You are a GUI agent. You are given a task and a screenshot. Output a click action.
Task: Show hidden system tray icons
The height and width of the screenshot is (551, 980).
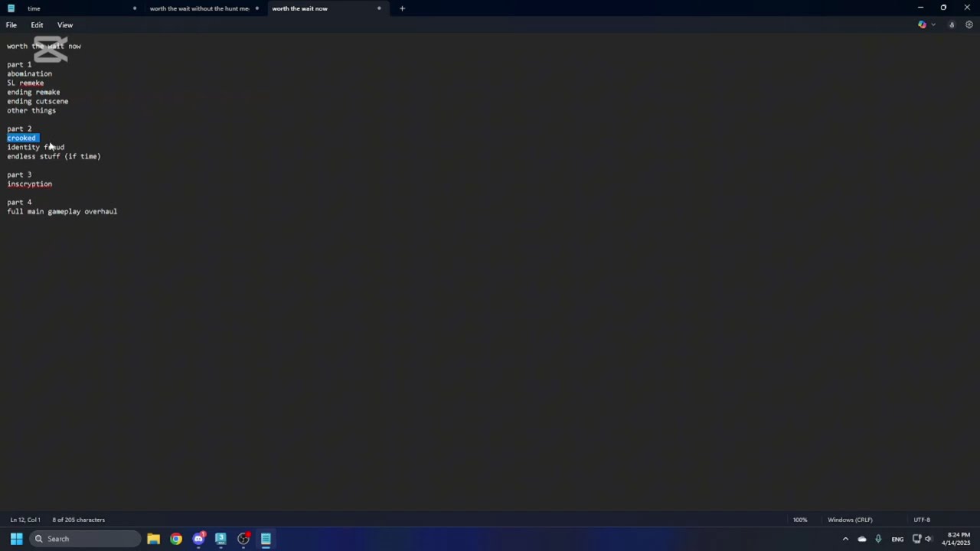click(845, 539)
